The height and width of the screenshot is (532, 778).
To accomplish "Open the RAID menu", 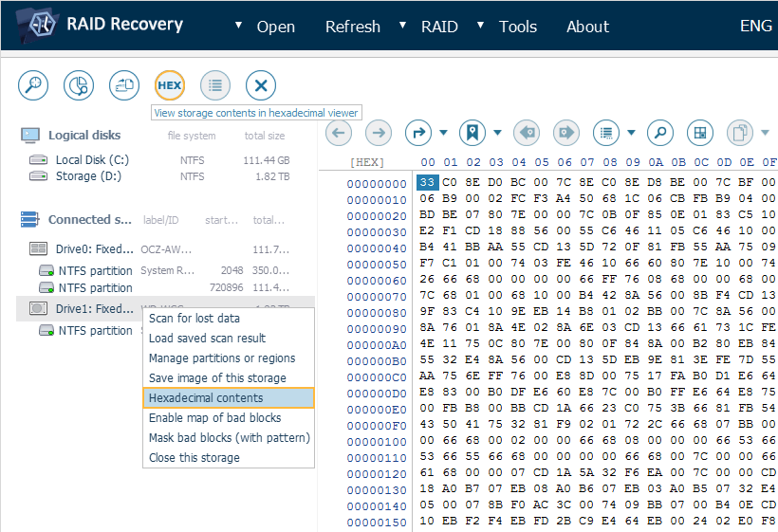I will 438,27.
